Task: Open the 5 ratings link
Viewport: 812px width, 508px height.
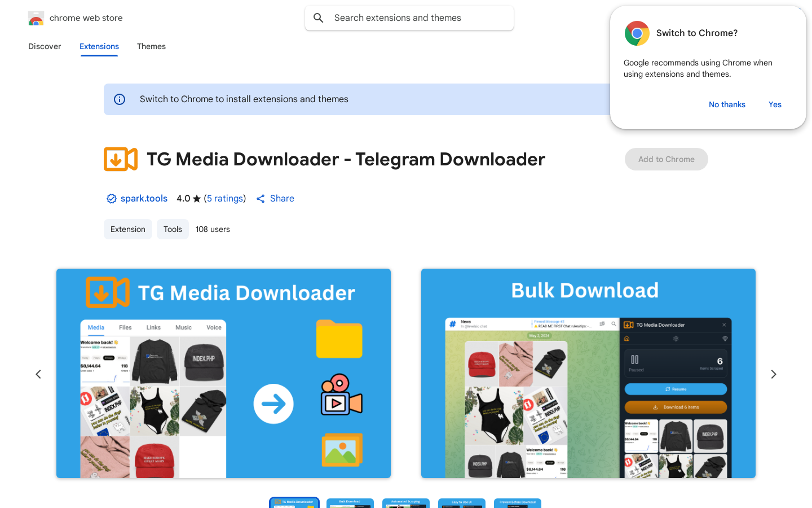Action: [225, 199]
